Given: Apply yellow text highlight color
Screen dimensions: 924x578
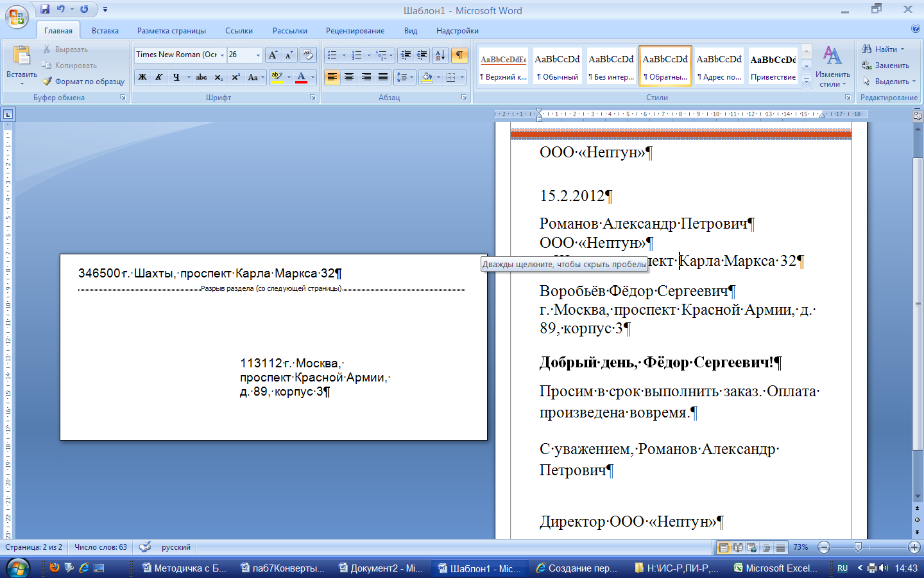Looking at the screenshot, I should click(x=277, y=77).
